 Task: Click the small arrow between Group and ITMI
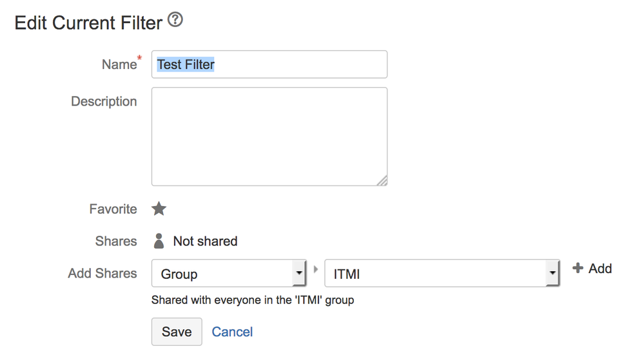click(316, 269)
